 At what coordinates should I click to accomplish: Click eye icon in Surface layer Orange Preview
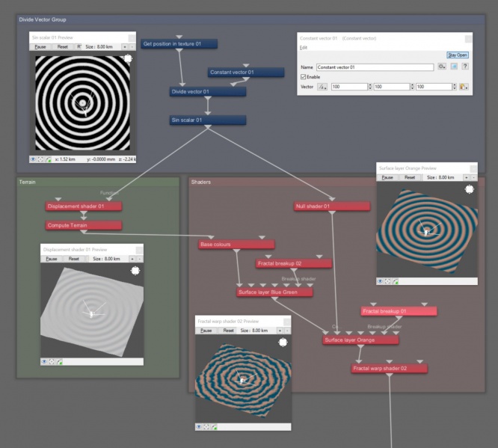(x=380, y=281)
